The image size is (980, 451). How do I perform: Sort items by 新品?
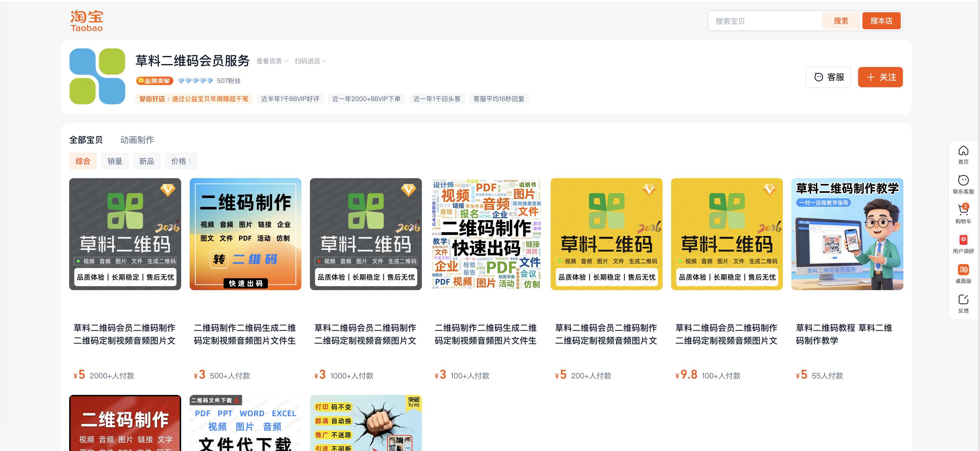147,161
